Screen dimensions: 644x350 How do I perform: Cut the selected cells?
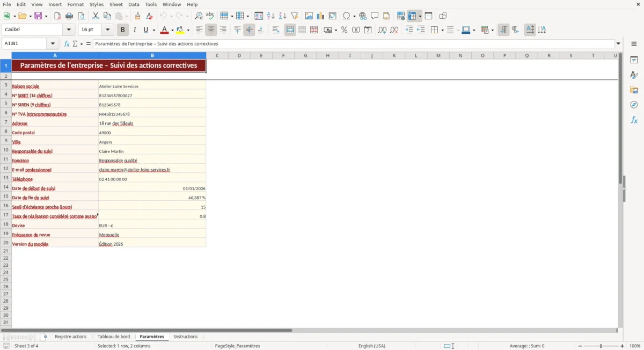96,16
